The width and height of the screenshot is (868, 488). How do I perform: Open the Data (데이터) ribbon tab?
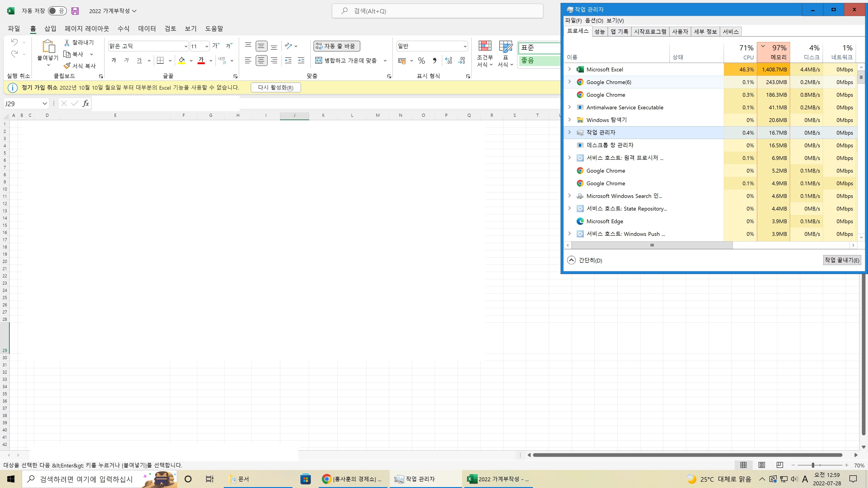coord(147,29)
